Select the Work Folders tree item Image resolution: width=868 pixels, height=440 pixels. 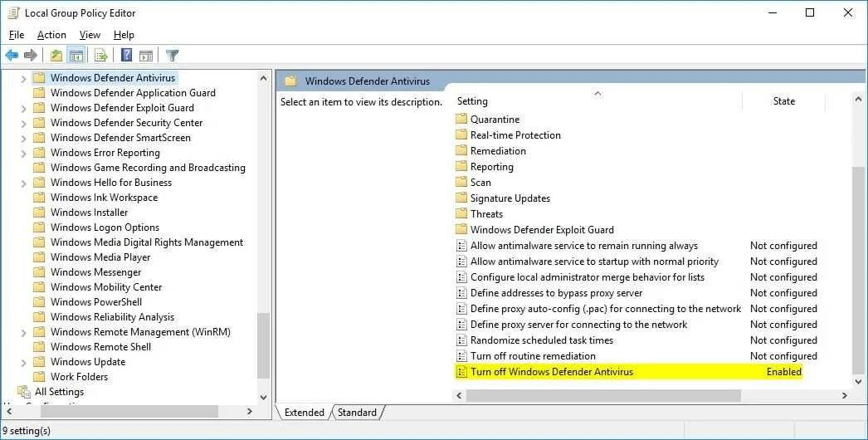79,377
